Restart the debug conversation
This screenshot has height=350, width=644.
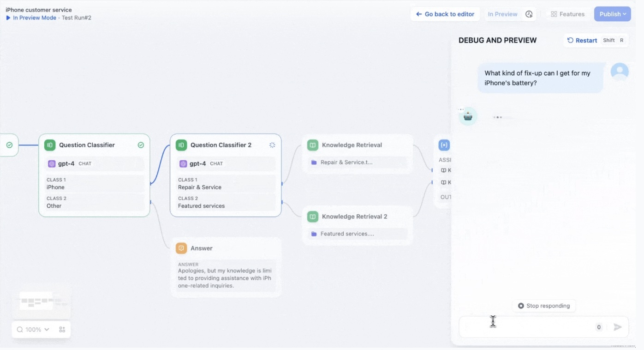pos(582,41)
